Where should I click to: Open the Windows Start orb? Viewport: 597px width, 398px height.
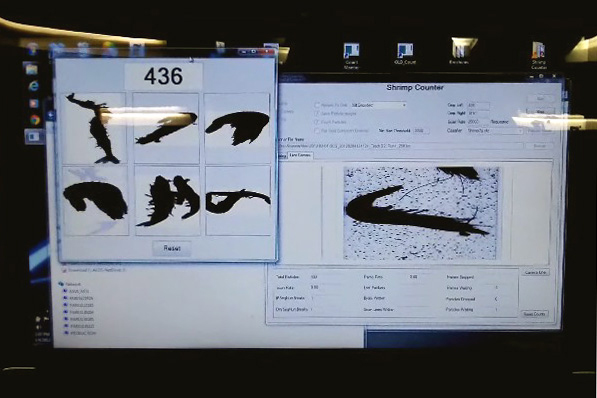(x=33, y=48)
